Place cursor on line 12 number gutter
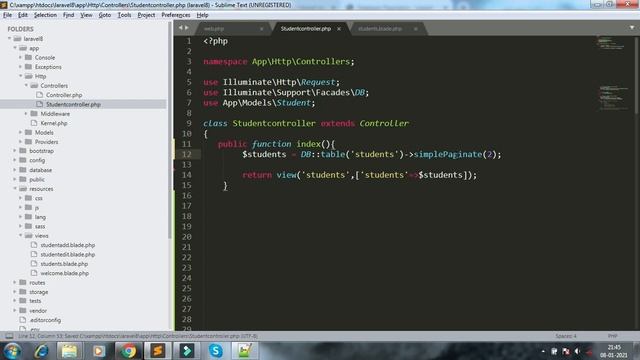640x360 pixels. click(187, 154)
